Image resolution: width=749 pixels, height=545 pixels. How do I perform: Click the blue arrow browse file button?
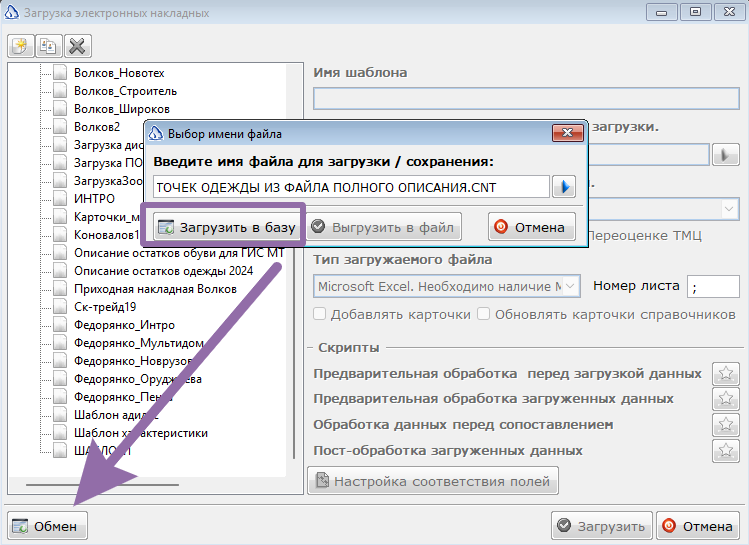coord(564,187)
